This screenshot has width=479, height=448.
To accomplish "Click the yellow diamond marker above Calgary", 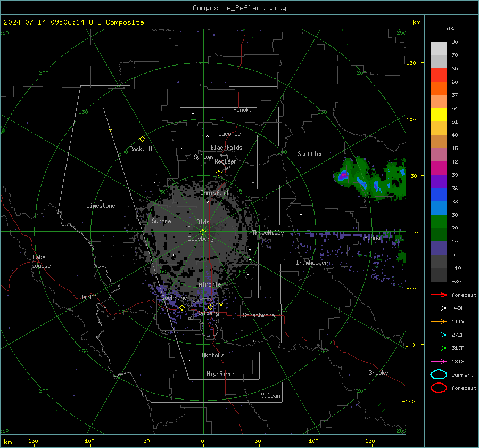I will 210,307.
